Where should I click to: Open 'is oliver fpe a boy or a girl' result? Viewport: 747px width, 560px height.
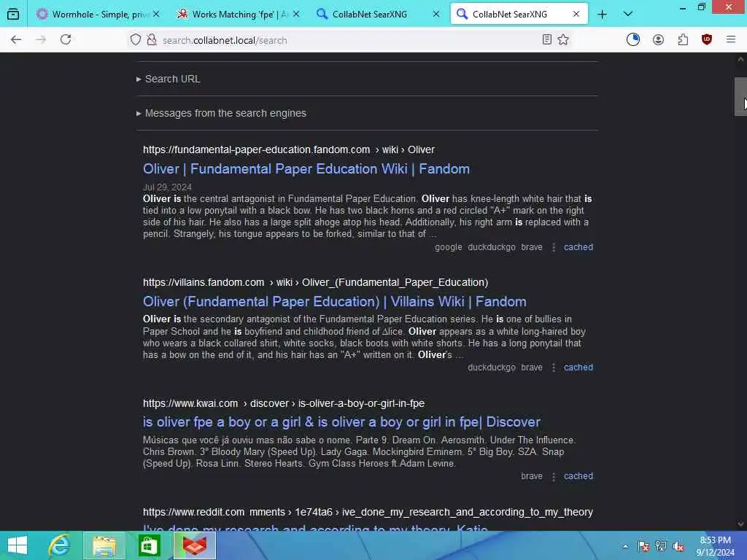click(341, 422)
